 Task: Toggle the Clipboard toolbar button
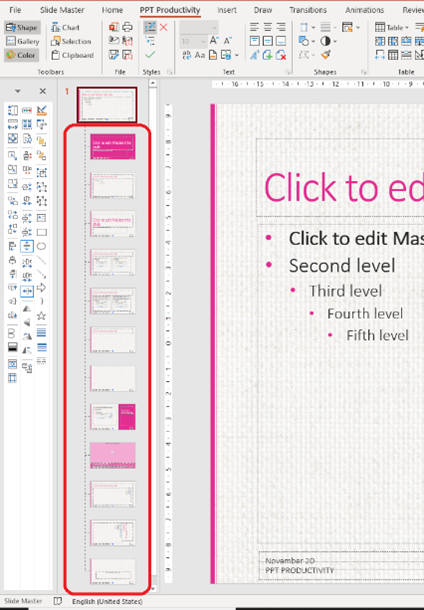[72, 55]
